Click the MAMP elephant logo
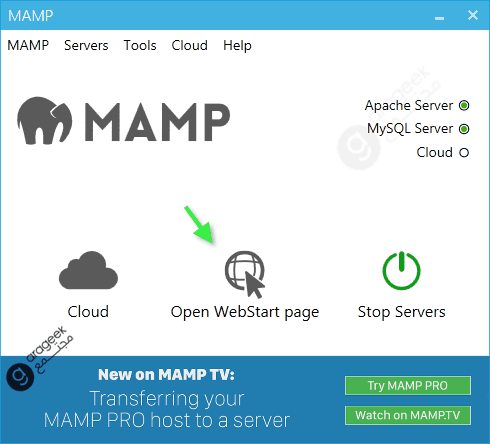 (x=44, y=121)
